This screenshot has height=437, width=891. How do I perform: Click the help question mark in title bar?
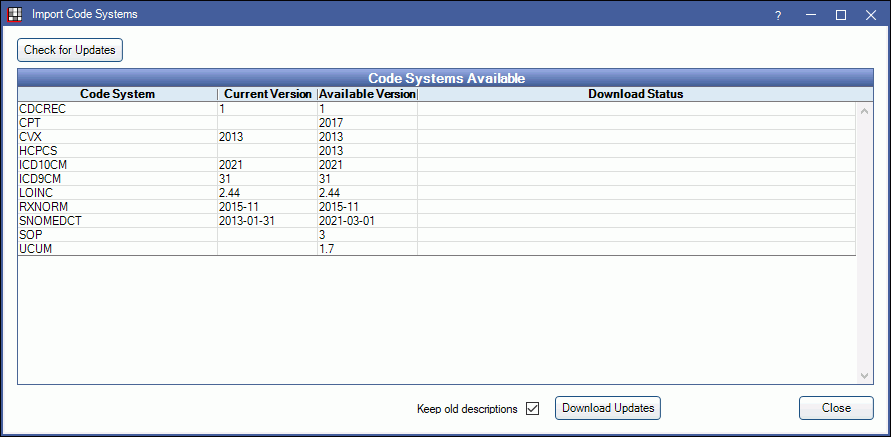(x=778, y=15)
